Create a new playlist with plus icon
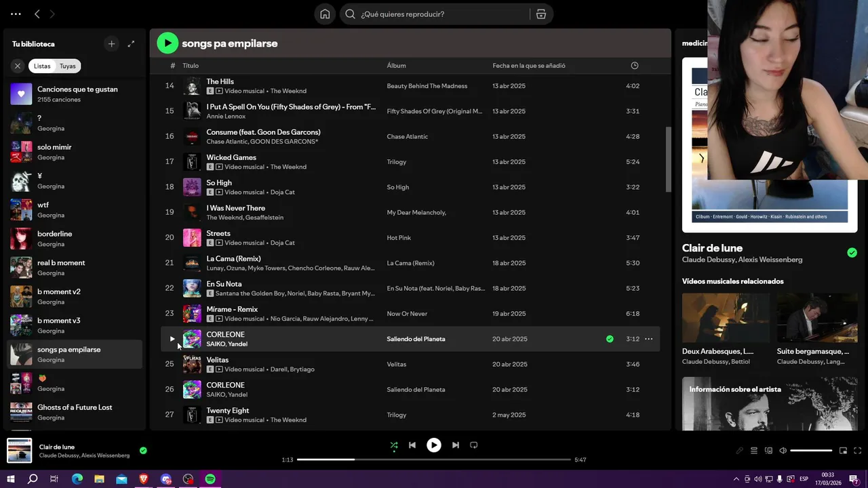Image resolution: width=868 pixels, height=488 pixels. pyautogui.click(x=112, y=44)
